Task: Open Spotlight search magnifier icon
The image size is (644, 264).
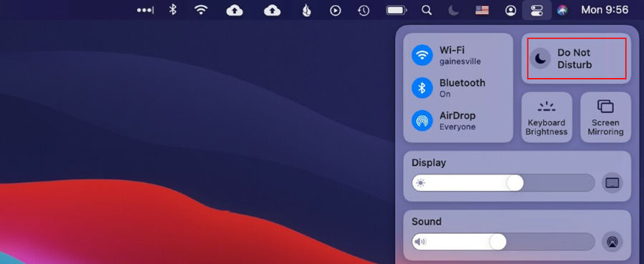Action: [426, 10]
